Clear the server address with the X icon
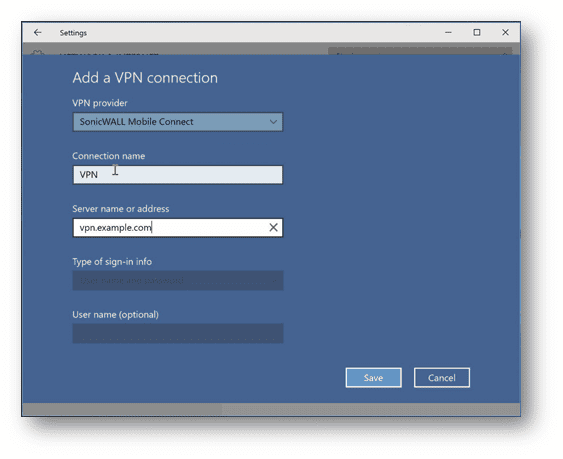Screen dimensions: 563x459 (274, 227)
